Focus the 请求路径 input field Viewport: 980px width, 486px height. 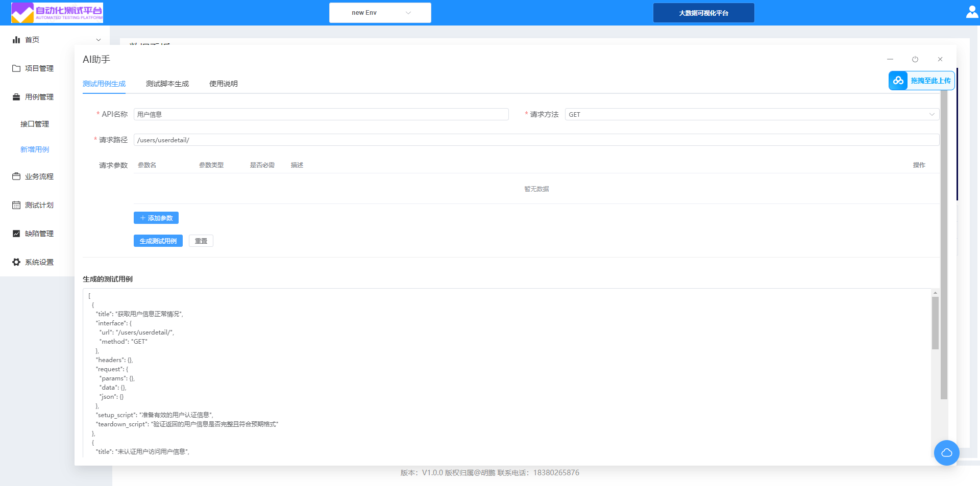536,140
